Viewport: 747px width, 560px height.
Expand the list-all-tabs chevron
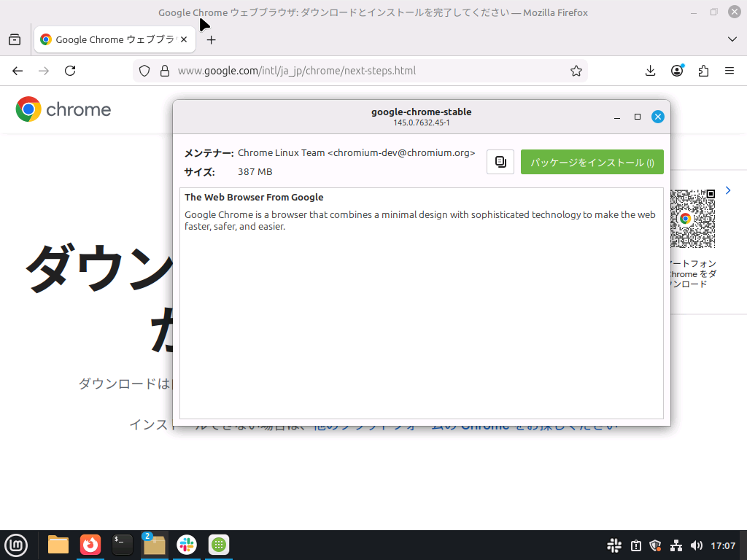coord(732,39)
